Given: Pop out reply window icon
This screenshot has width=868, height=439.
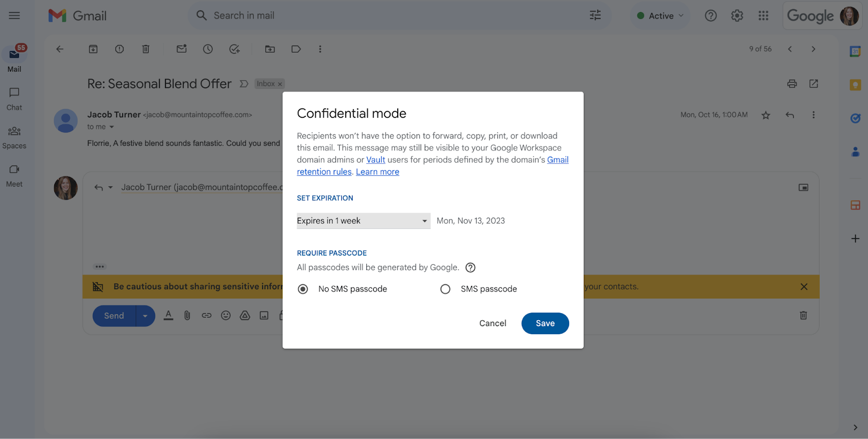Looking at the screenshot, I should 803,187.
